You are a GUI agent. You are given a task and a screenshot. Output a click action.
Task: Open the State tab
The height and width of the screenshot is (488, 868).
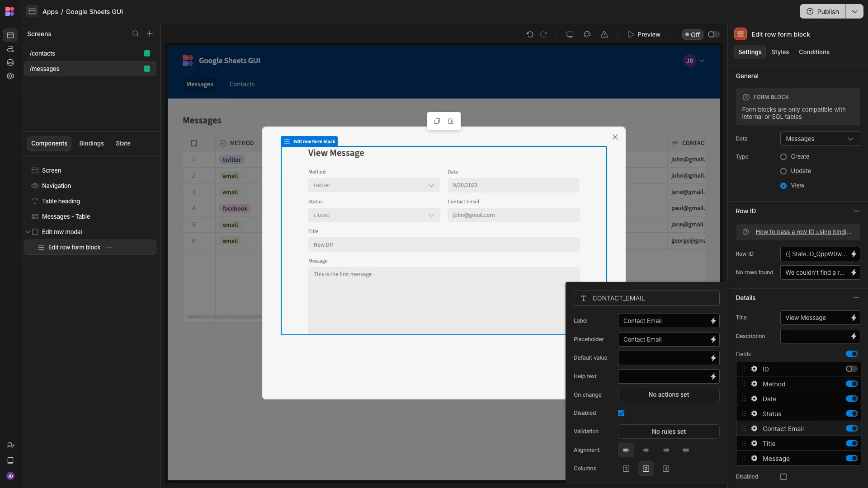click(123, 143)
